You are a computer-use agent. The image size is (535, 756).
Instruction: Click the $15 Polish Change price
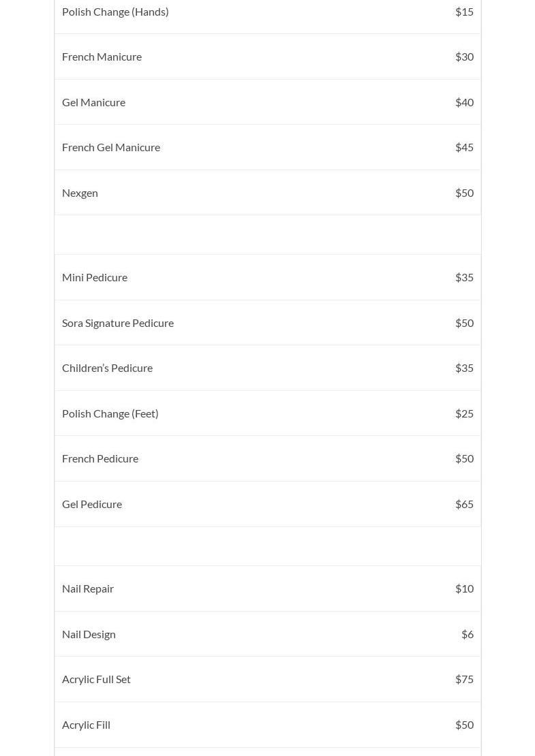464,12
